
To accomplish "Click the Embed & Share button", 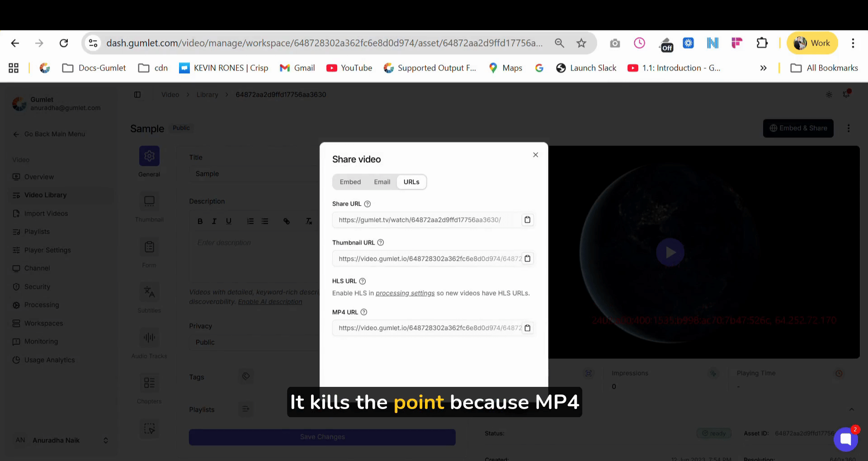I will 798,128.
